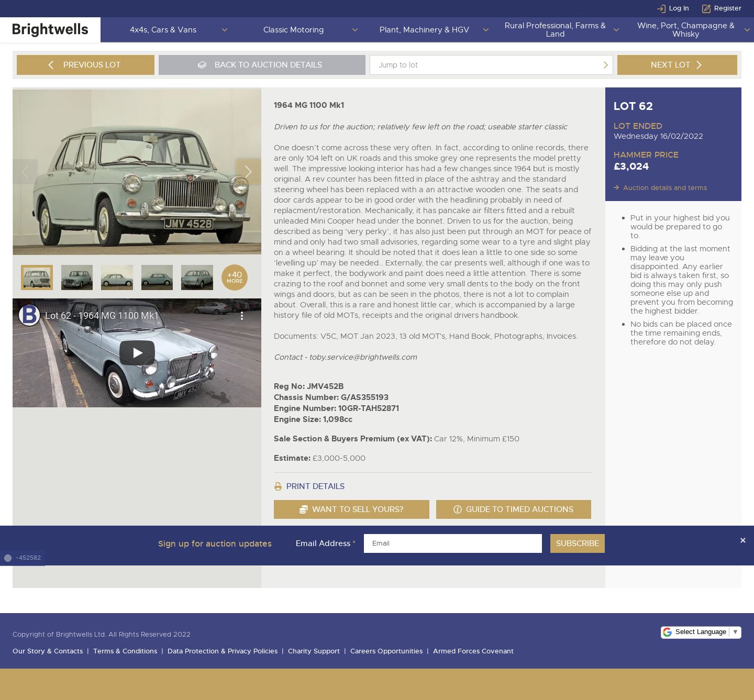
Task: Select the fifth car thumbnail
Action: point(197,277)
